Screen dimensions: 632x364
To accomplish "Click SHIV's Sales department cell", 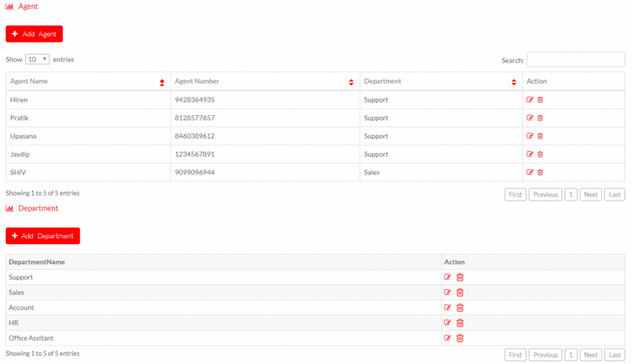I will [x=441, y=172].
